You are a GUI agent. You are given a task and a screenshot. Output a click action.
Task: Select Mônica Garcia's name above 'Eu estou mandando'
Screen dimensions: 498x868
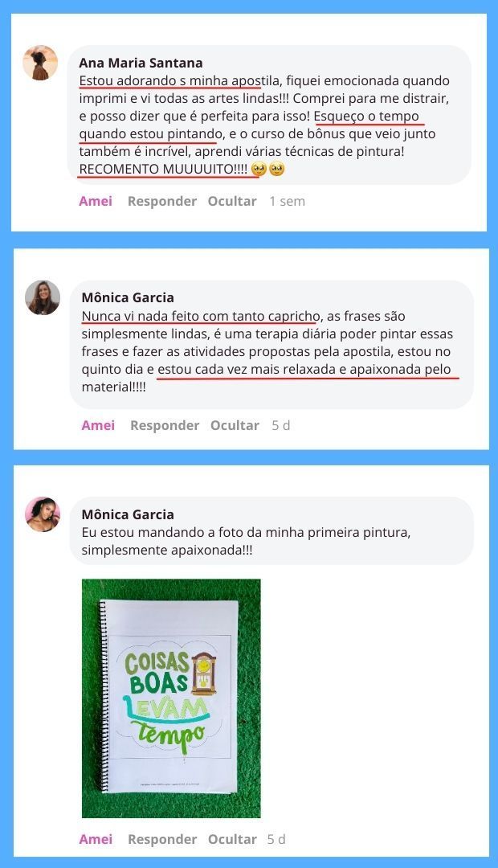[x=128, y=514]
